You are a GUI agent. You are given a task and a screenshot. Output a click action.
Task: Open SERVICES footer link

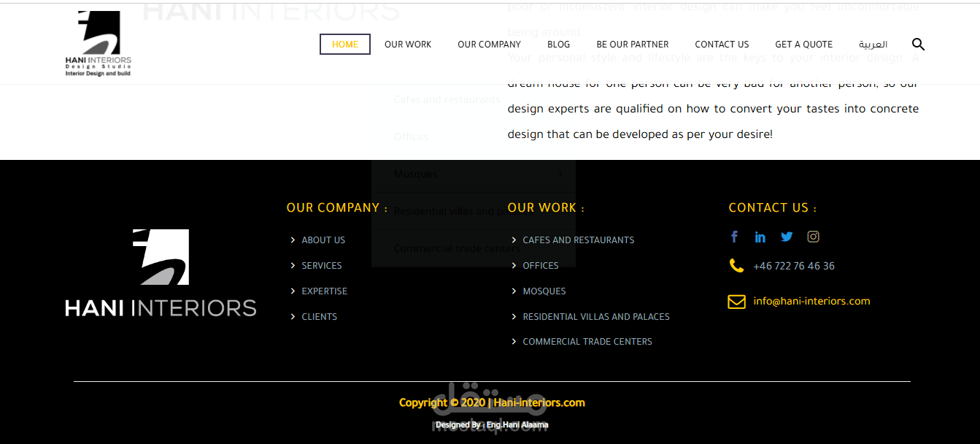(x=322, y=266)
